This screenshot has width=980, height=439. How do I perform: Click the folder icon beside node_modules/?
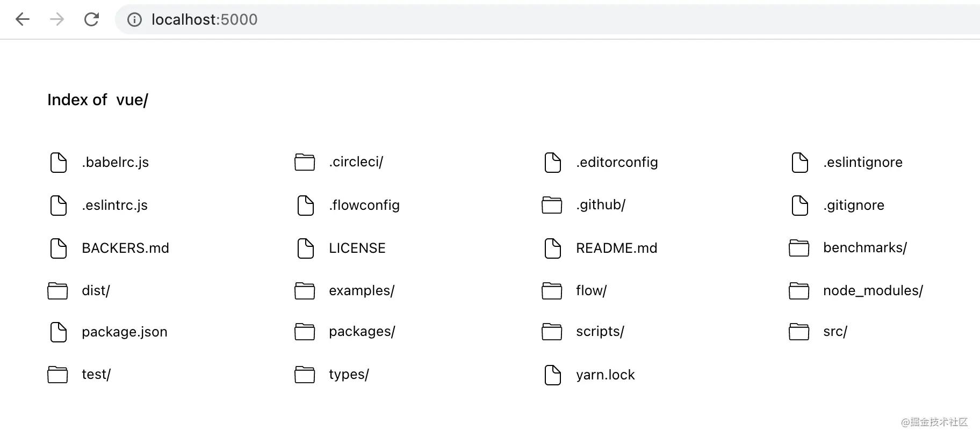pos(799,291)
